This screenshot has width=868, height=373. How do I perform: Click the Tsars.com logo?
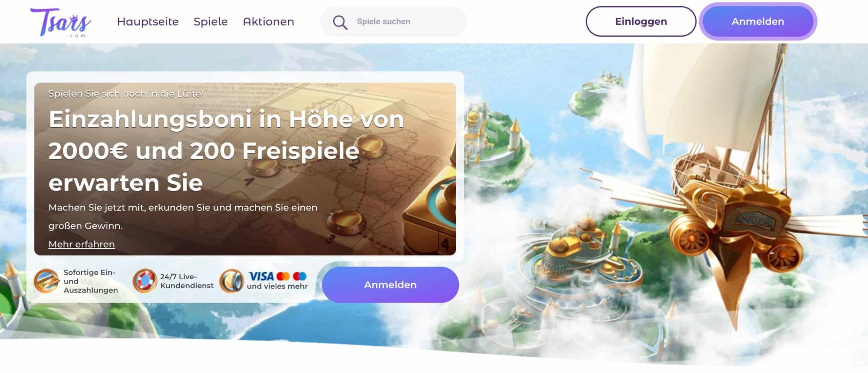pos(60,22)
